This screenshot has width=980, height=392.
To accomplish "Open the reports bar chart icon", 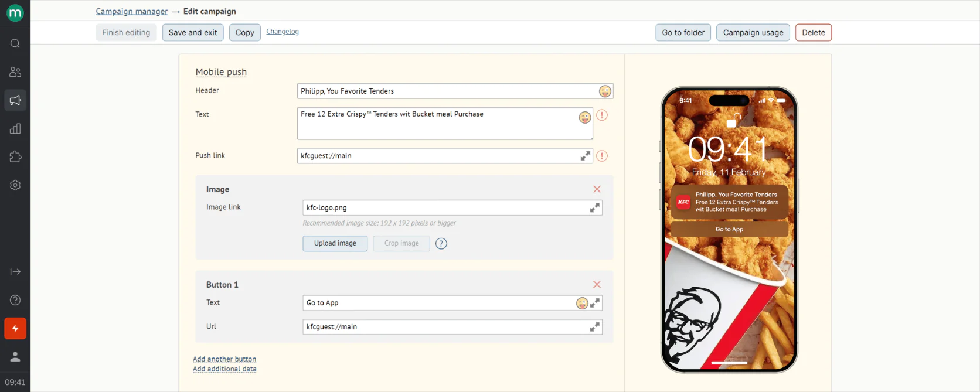I will [x=15, y=128].
